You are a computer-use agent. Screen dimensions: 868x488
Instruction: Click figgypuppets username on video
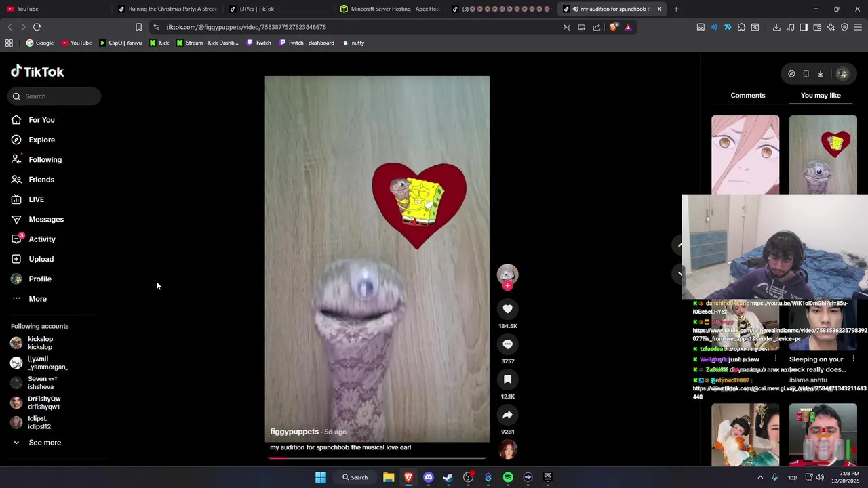coord(294,432)
